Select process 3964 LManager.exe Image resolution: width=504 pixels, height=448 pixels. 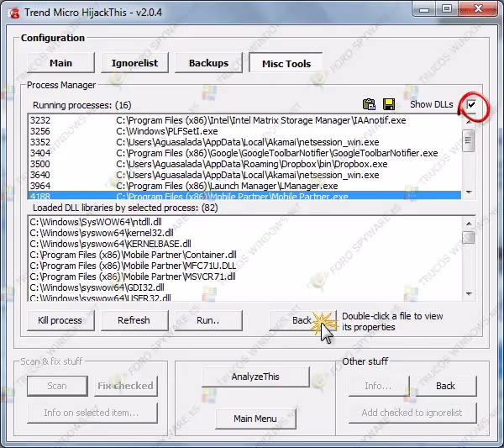[x=244, y=186]
